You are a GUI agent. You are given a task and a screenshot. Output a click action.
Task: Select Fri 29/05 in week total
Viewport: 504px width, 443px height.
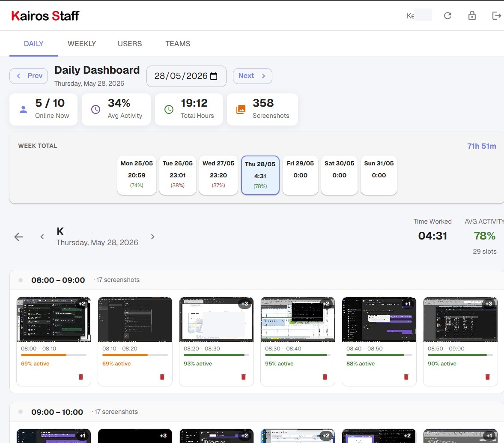click(x=300, y=175)
